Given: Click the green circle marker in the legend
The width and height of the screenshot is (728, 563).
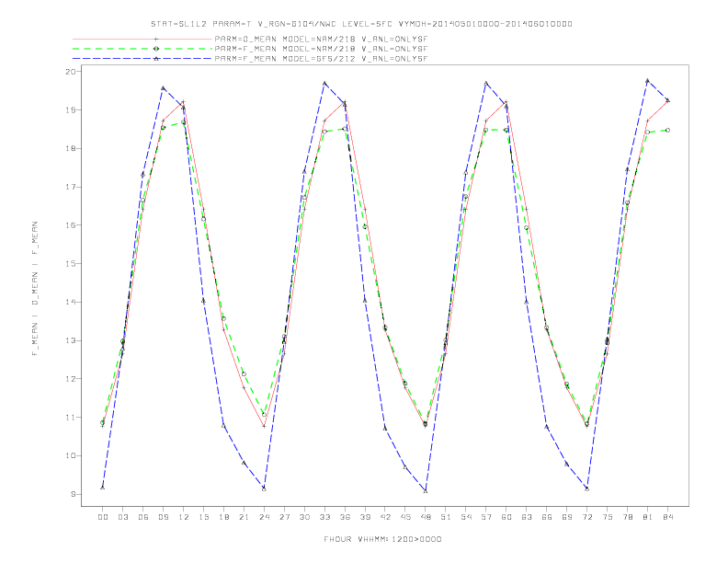Looking at the screenshot, I should click(x=156, y=49).
